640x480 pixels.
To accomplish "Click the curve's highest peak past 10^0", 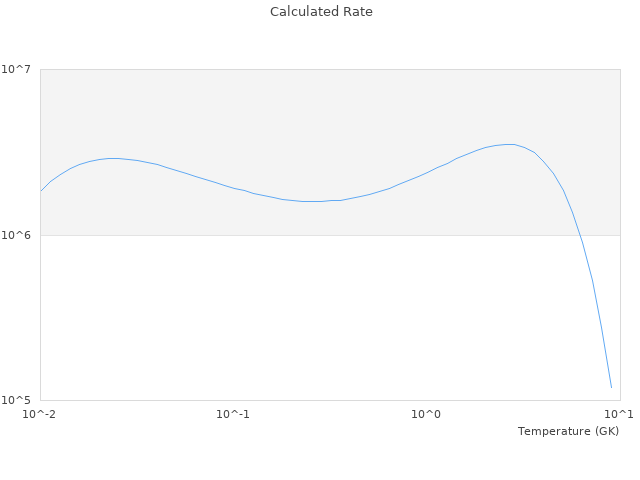I will point(510,144).
